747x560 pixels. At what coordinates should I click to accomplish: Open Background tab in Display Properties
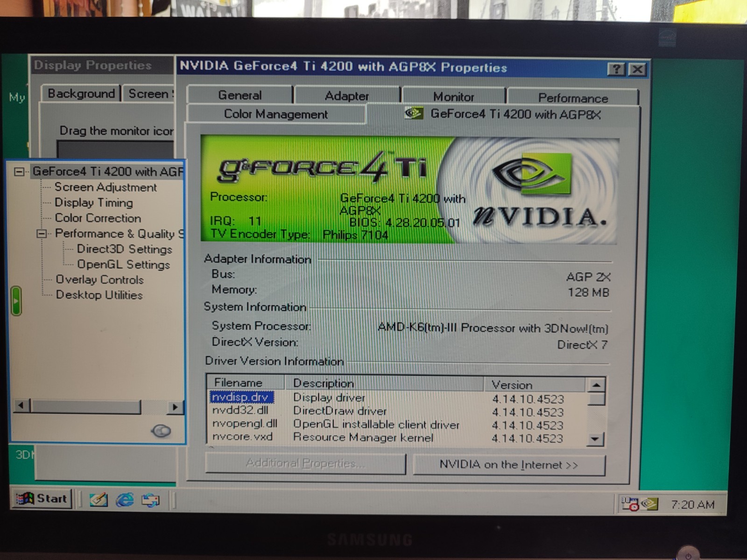81,93
